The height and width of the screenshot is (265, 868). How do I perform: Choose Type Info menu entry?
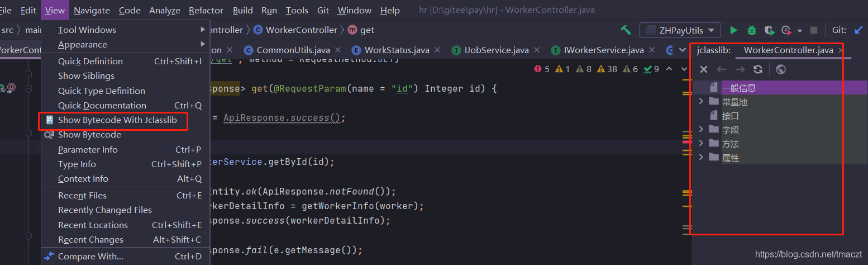[x=126, y=164]
